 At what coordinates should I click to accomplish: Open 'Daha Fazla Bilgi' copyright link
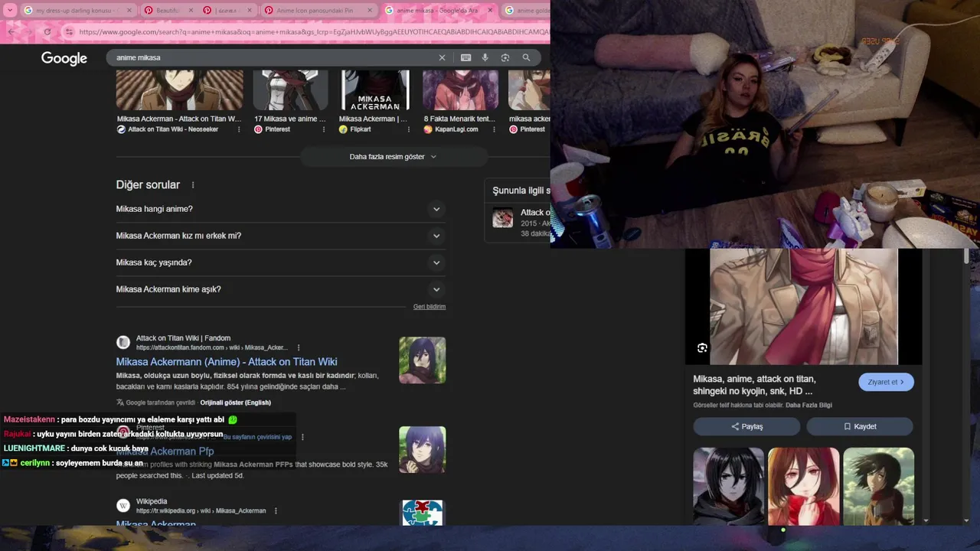pyautogui.click(x=808, y=405)
